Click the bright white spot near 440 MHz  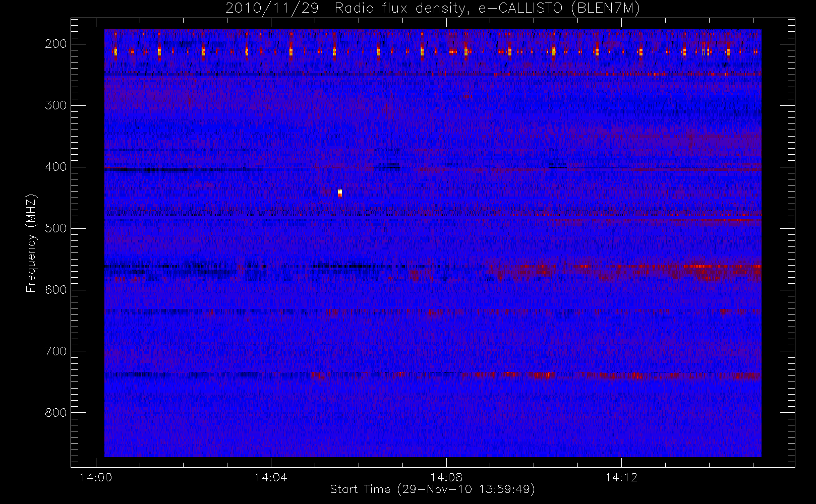340,193
